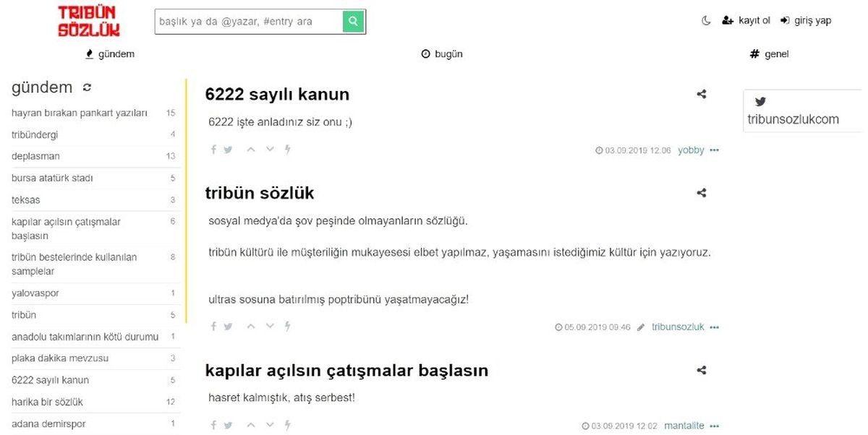
Task: Toggle dark mode with the moon icon
Action: click(707, 21)
